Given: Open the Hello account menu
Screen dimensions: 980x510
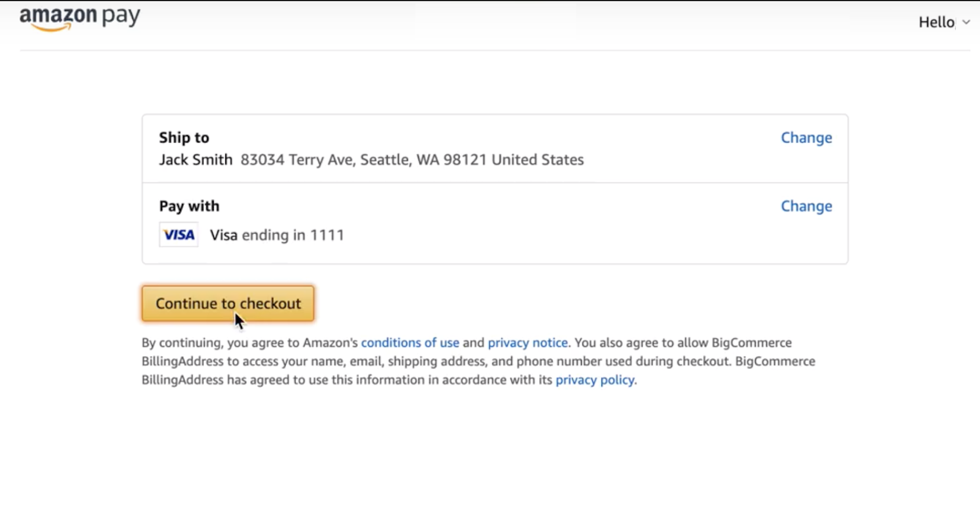Looking at the screenshot, I should (937, 22).
